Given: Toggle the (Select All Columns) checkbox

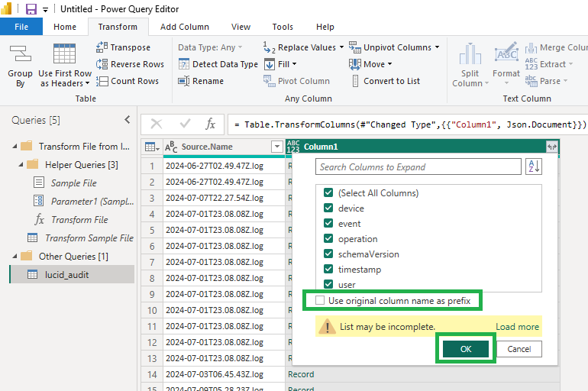Looking at the screenshot, I should (328, 192).
